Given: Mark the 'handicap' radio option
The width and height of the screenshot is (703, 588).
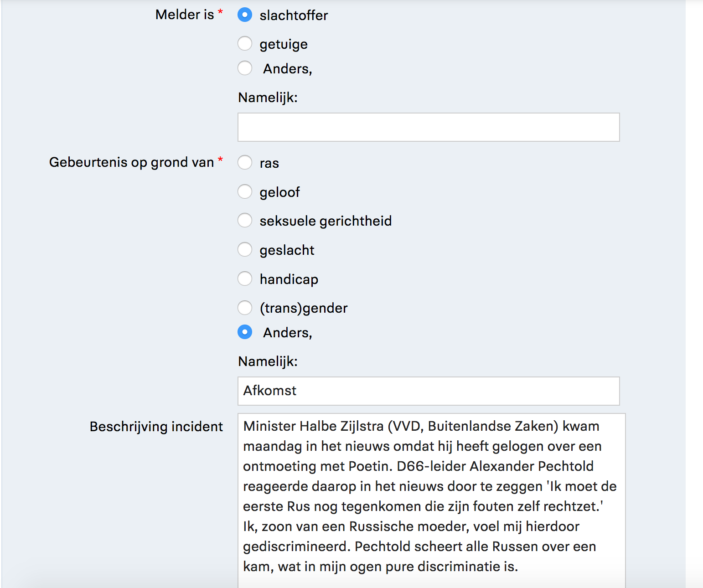Looking at the screenshot, I should [245, 279].
